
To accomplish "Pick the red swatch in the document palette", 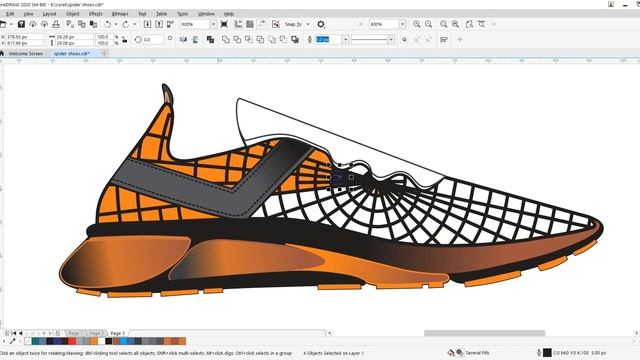I will point(72,341).
